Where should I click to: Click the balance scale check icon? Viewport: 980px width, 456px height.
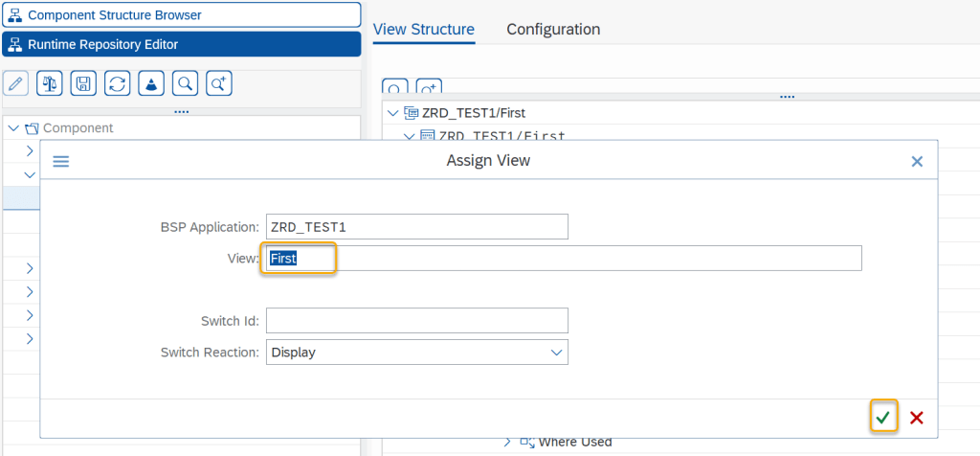[x=50, y=83]
